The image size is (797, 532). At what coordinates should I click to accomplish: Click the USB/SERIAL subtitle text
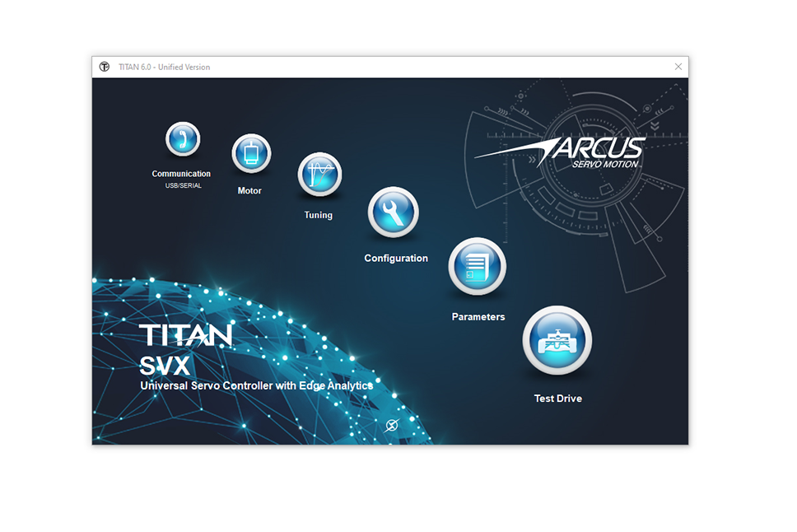pyautogui.click(x=183, y=185)
